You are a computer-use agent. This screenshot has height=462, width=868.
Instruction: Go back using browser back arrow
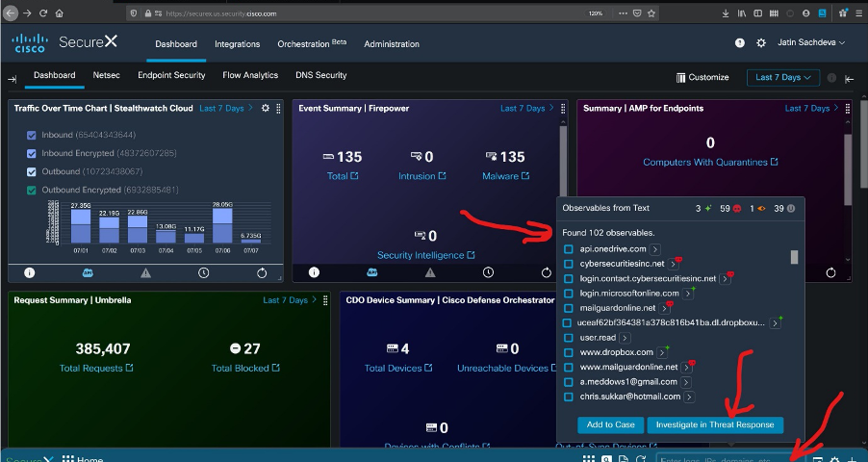point(10,13)
